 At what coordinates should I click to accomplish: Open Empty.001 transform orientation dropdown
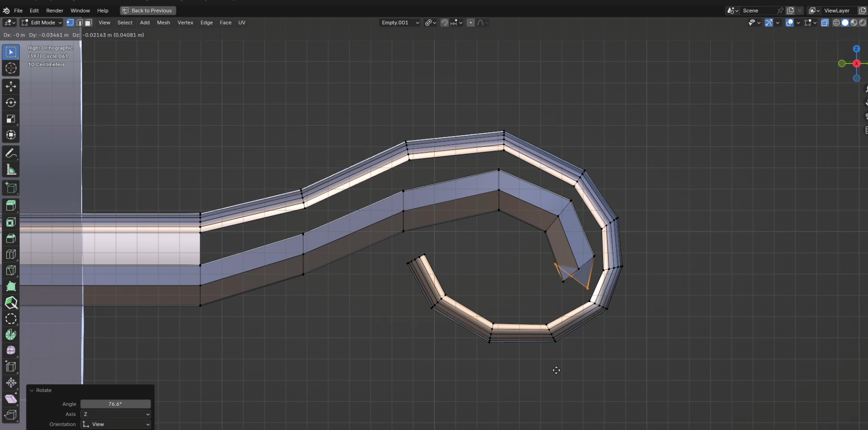pyautogui.click(x=400, y=23)
